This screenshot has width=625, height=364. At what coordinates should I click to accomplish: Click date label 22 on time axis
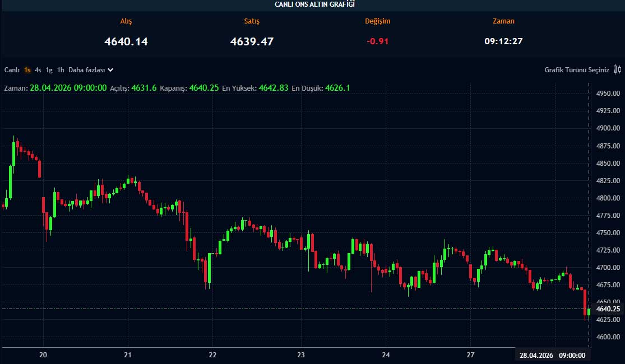(x=212, y=355)
